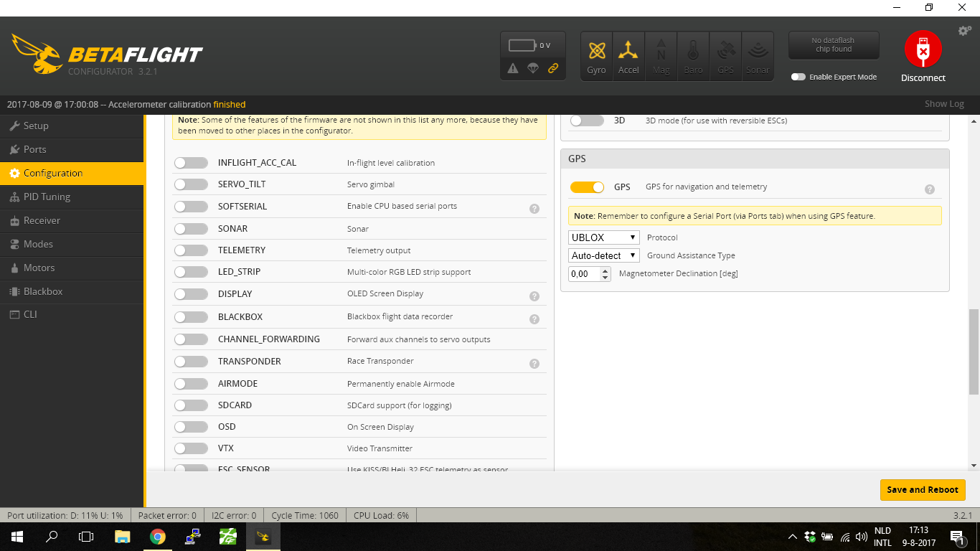Toggle Enable Expert Mode switch
Viewport: 980px width, 551px height.
coord(798,77)
